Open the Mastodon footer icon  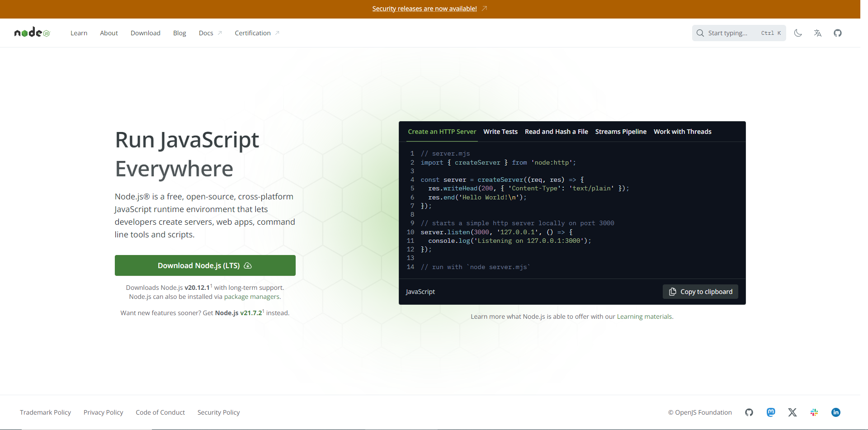coord(771,412)
